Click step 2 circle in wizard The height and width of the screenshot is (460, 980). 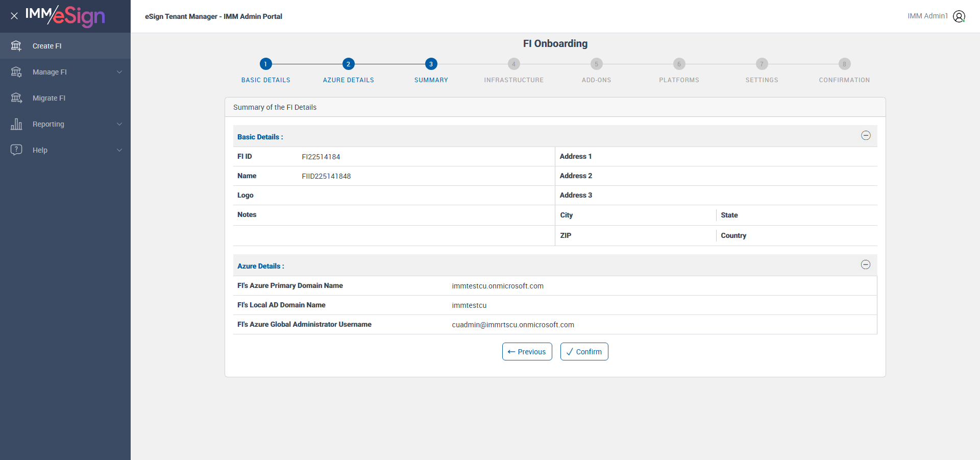tap(348, 64)
